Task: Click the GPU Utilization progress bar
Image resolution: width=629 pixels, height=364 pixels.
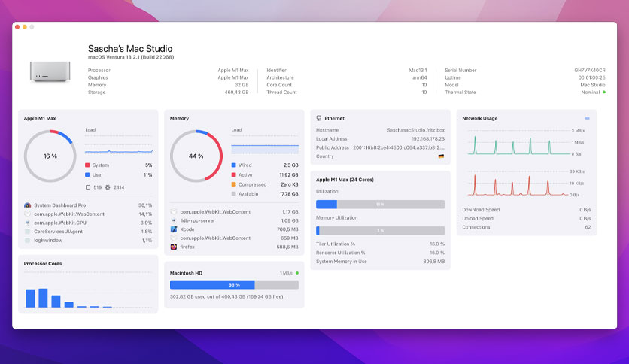Action: pyautogui.click(x=380, y=205)
